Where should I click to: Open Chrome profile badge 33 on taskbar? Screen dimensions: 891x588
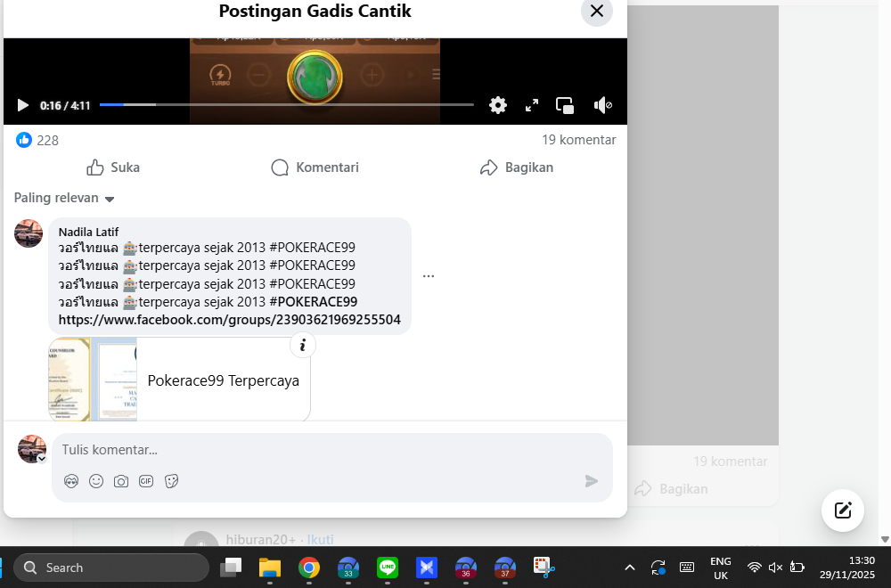pos(348,568)
